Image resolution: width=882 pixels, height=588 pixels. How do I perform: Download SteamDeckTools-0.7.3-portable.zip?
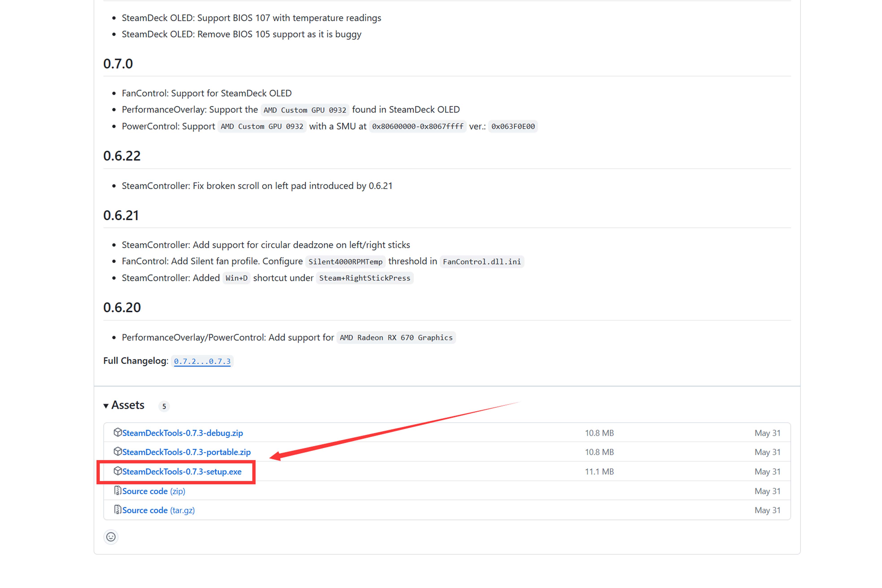click(x=186, y=452)
